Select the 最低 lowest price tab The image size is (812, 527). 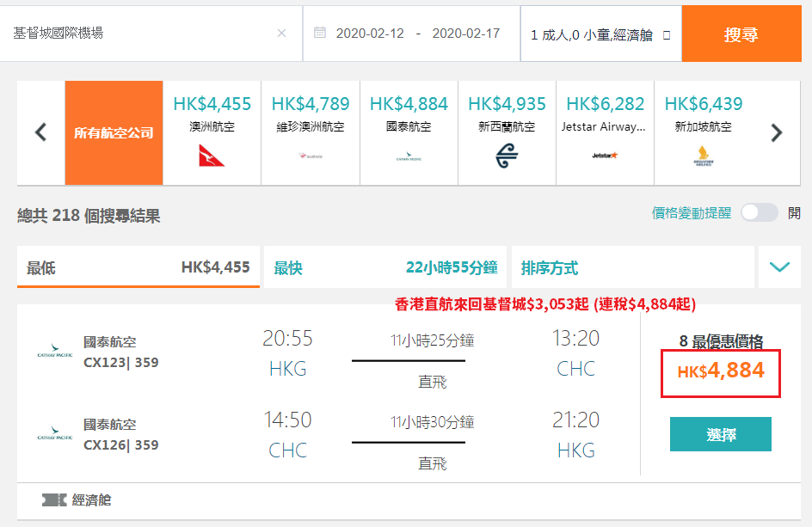click(x=138, y=267)
